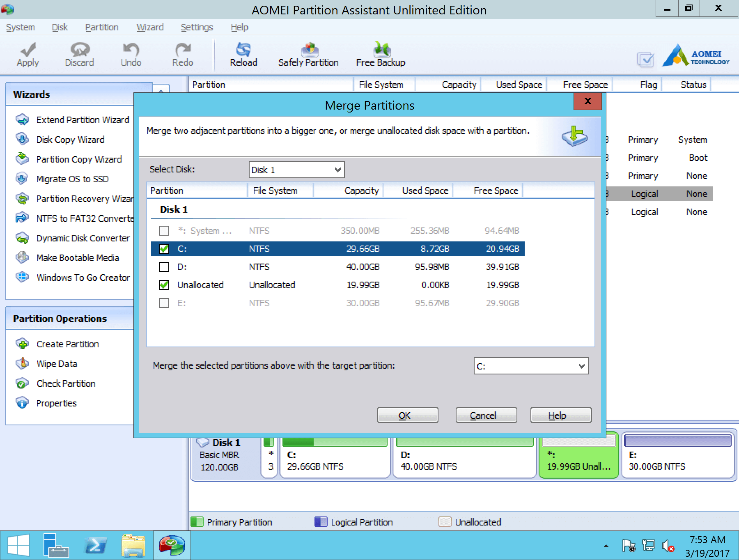Choose Create Partition operation
739x560 pixels.
tap(57, 344)
